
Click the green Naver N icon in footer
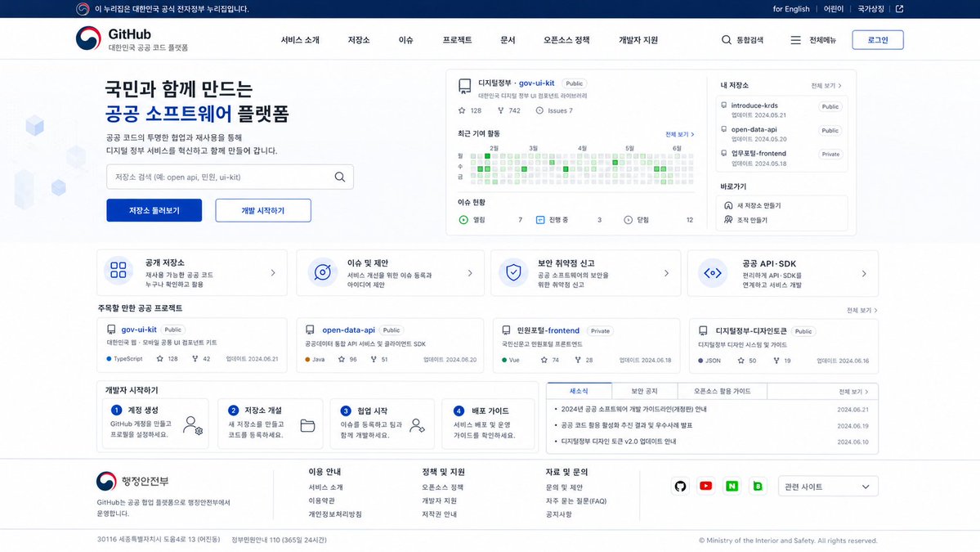(732, 486)
